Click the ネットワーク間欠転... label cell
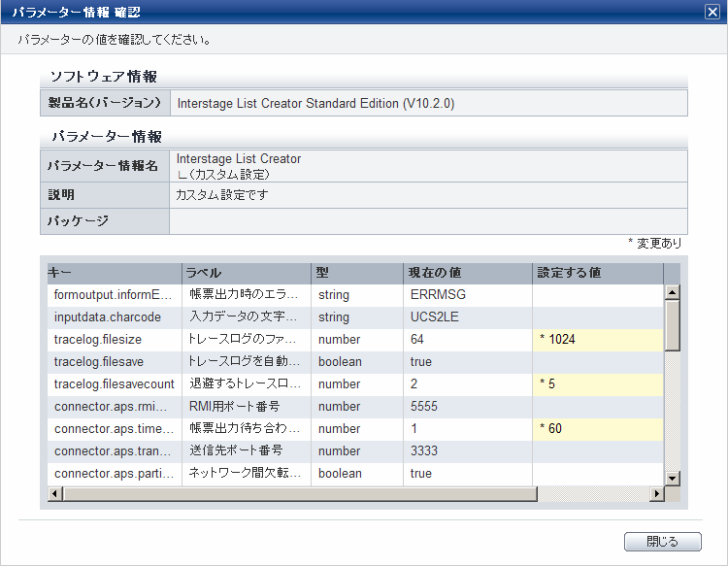 pos(247,473)
